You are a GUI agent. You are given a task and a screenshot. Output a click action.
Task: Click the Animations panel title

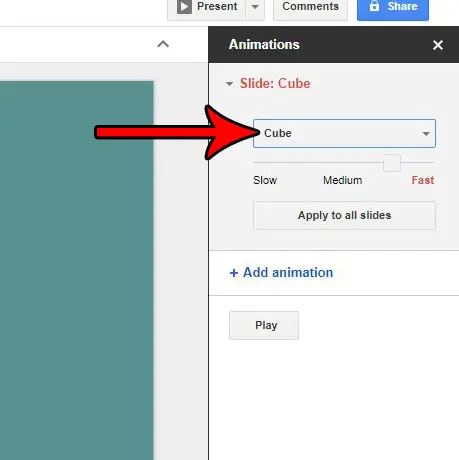(264, 45)
